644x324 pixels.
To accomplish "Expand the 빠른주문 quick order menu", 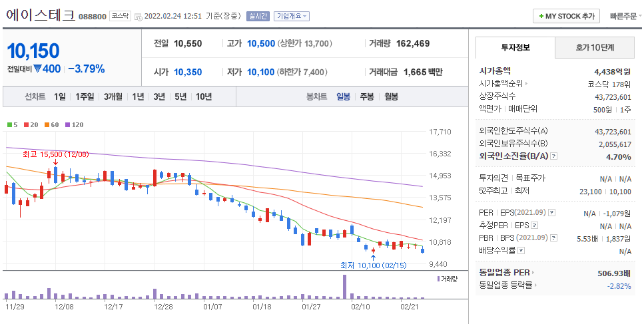I will tap(626, 17).
